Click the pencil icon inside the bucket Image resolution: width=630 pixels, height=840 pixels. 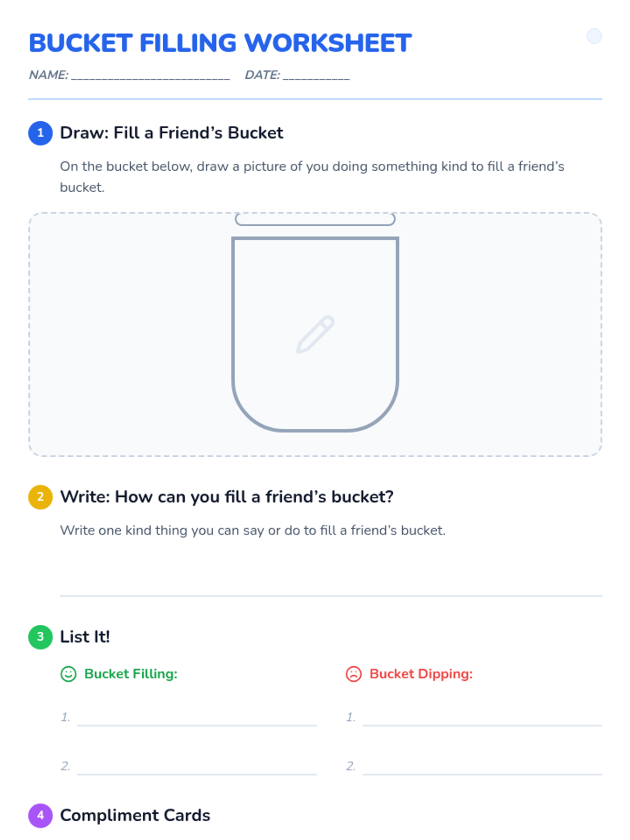point(315,334)
